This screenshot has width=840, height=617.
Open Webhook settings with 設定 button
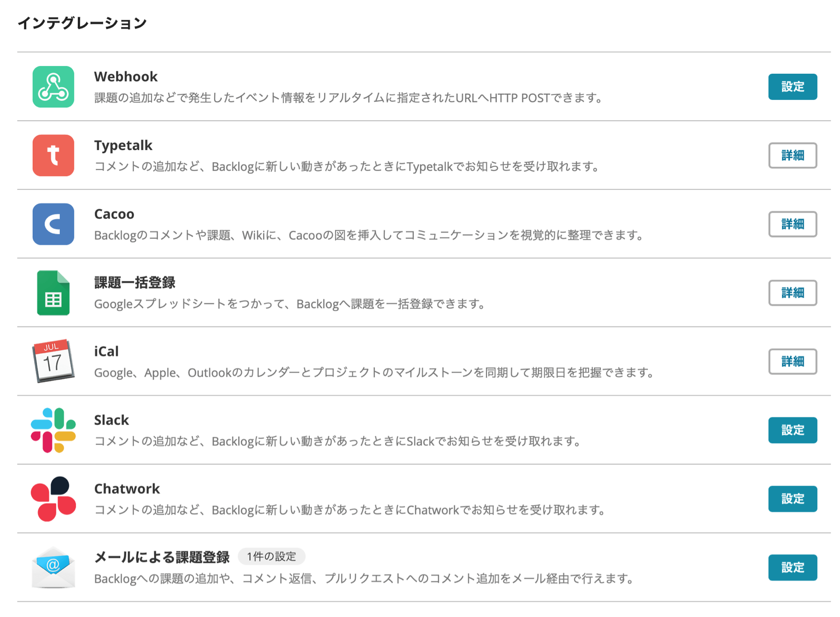coord(792,87)
